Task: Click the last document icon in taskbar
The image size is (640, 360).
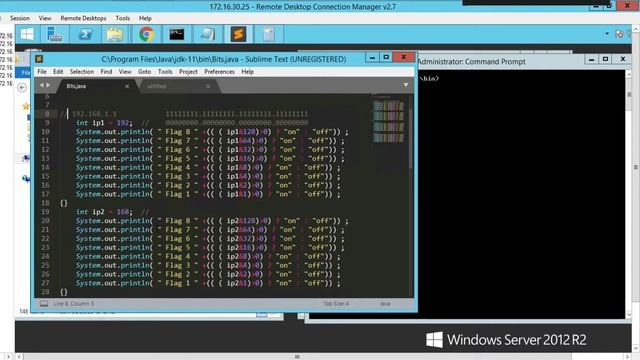Action: pyautogui.click(x=269, y=34)
